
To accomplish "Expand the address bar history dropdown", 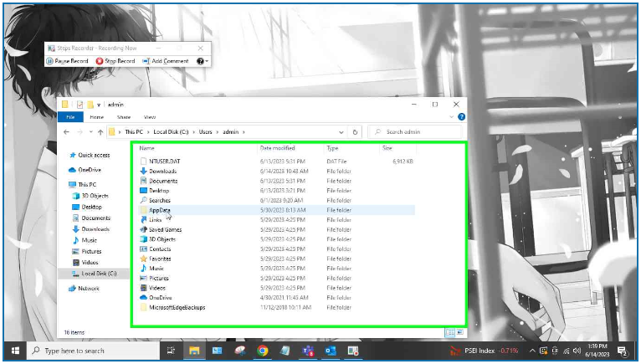I will 341,132.
